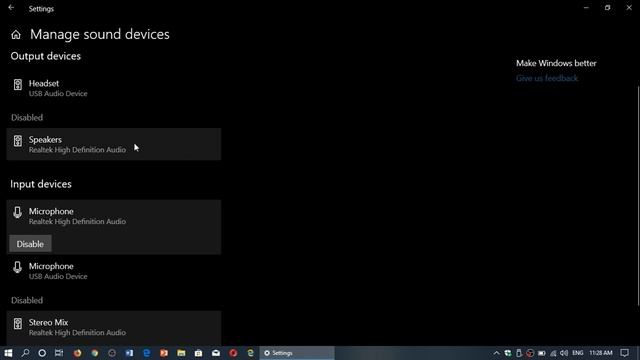The width and height of the screenshot is (640, 360).
Task: Disable the Realtek microphone with Disable button
Action: pos(30,244)
